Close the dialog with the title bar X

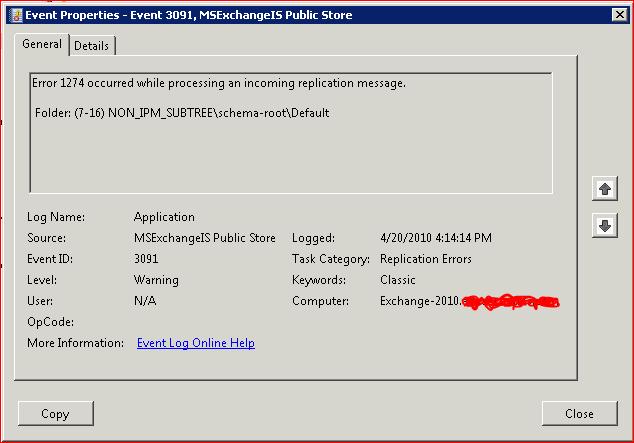pyautogui.click(x=620, y=14)
